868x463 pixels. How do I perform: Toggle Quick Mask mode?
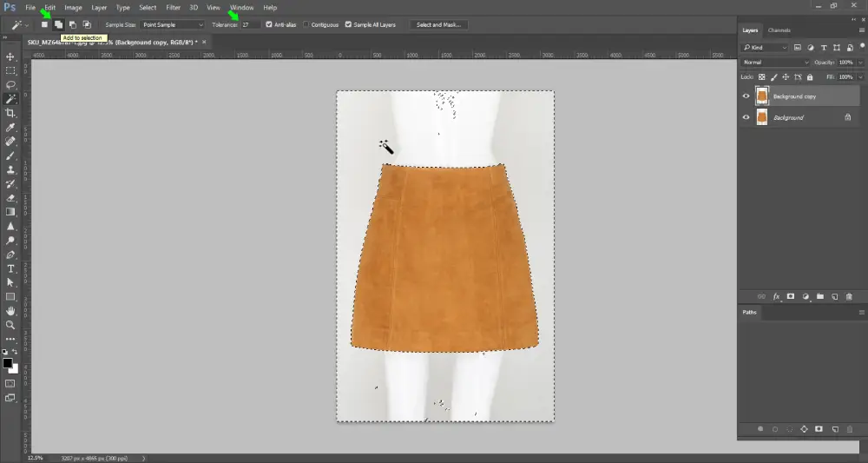coord(10,383)
